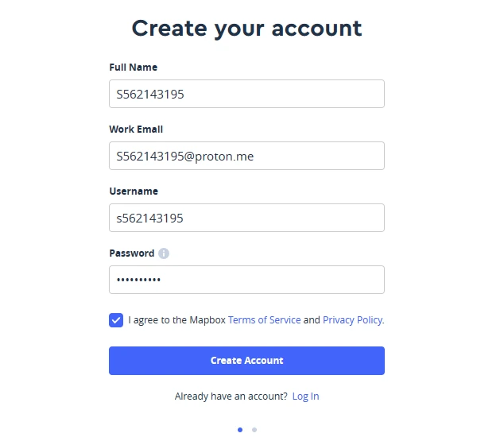Uncheck the Mapbox terms agreement checkbox
Image resolution: width=504 pixels, height=441 pixels.
pos(116,320)
